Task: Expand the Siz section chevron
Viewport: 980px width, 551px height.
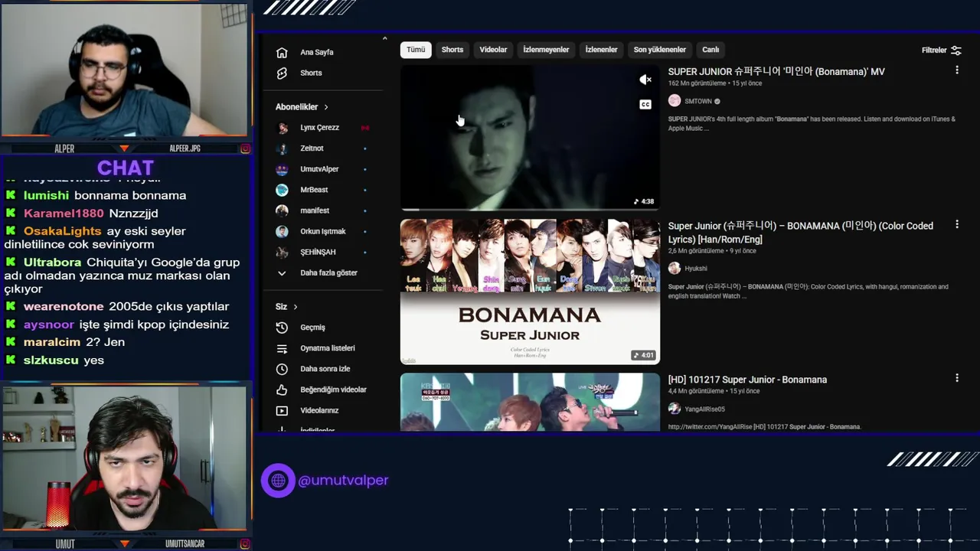Action: pos(295,307)
